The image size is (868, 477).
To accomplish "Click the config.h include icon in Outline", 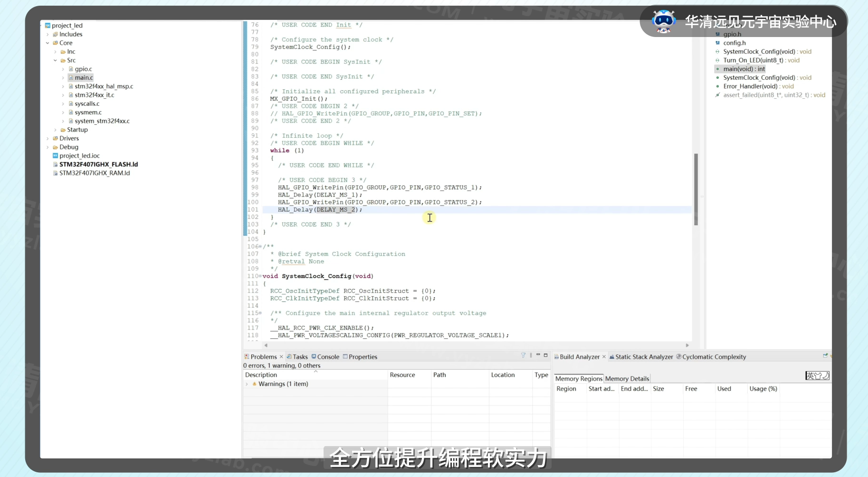I will coord(717,43).
